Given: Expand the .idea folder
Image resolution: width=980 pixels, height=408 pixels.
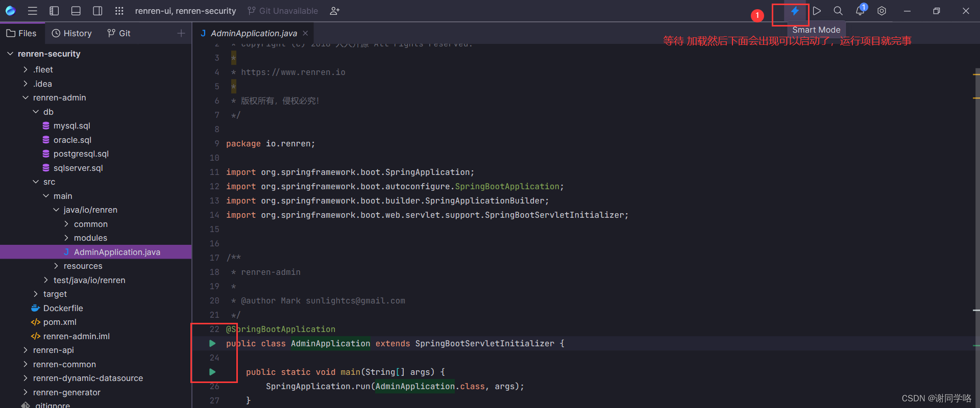Looking at the screenshot, I should 26,84.
